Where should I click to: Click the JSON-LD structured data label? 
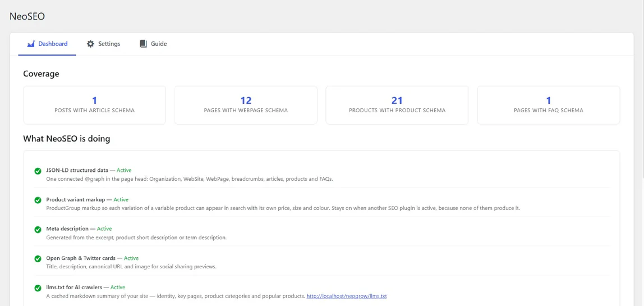click(77, 170)
